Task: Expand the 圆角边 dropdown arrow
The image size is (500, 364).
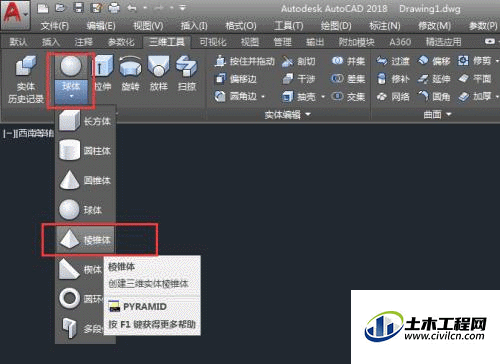Action: pyautogui.click(x=263, y=97)
